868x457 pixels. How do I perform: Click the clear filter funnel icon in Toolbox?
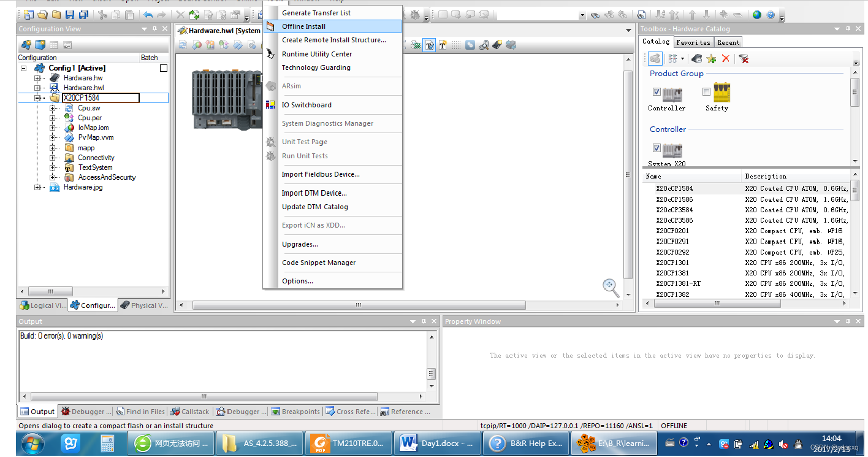point(744,58)
